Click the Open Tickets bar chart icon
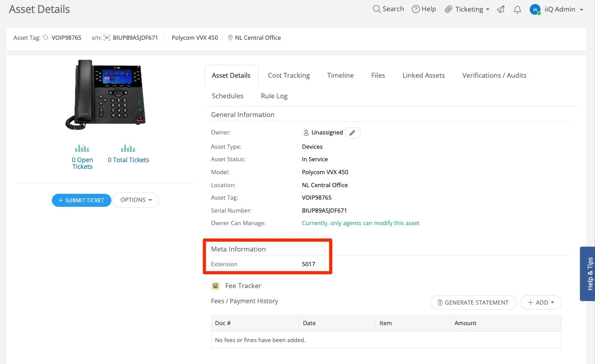This screenshot has width=595, height=364. coord(82,148)
